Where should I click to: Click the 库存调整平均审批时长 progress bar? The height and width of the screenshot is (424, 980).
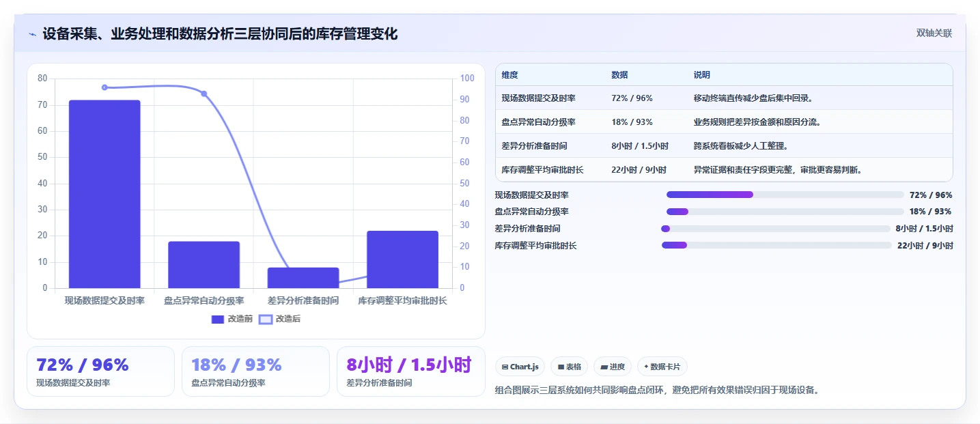pos(776,245)
